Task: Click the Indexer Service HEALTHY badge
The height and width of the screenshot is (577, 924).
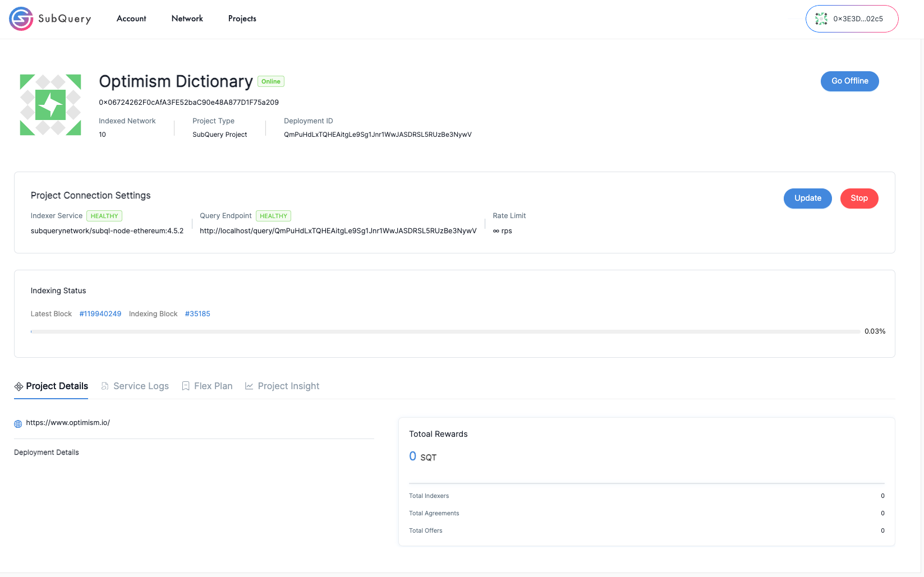Action: pyautogui.click(x=104, y=216)
